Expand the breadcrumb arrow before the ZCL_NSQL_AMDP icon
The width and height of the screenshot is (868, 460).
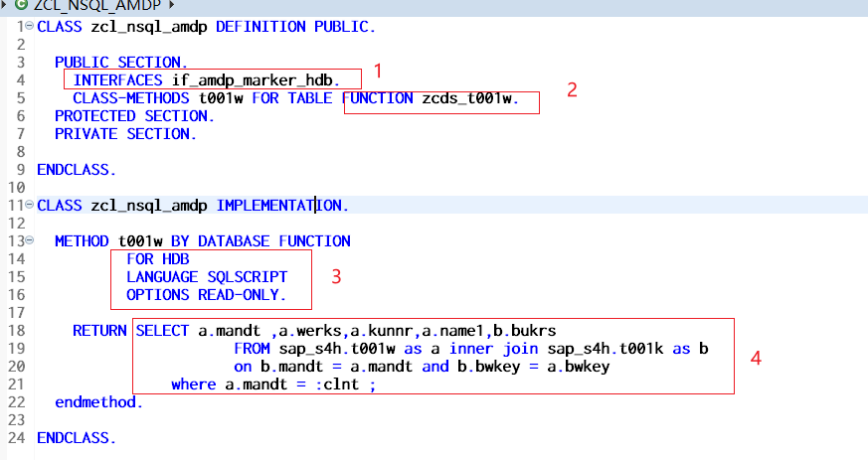tap(4, 5)
